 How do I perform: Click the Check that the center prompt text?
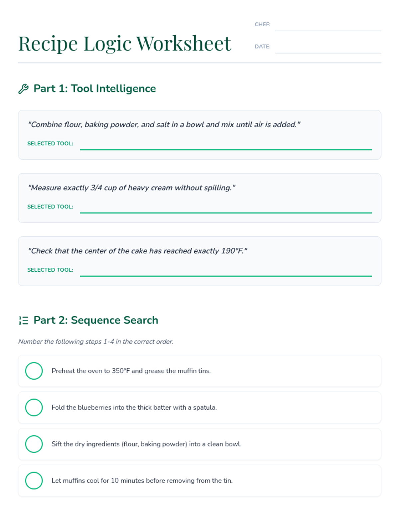coord(138,251)
